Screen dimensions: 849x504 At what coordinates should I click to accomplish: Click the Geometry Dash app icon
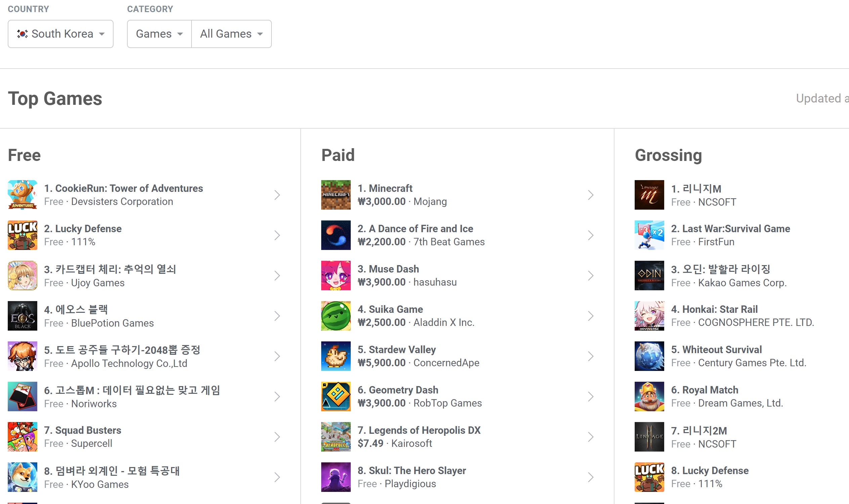coord(336,396)
